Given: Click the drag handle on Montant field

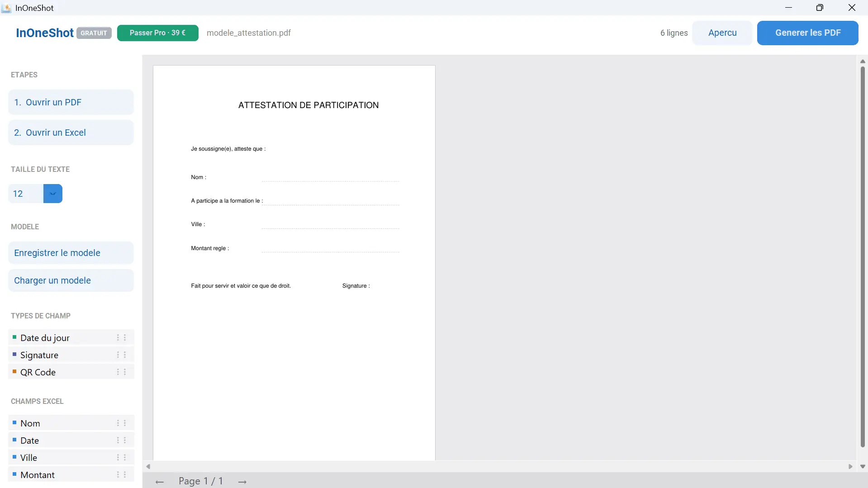Looking at the screenshot, I should [x=121, y=475].
